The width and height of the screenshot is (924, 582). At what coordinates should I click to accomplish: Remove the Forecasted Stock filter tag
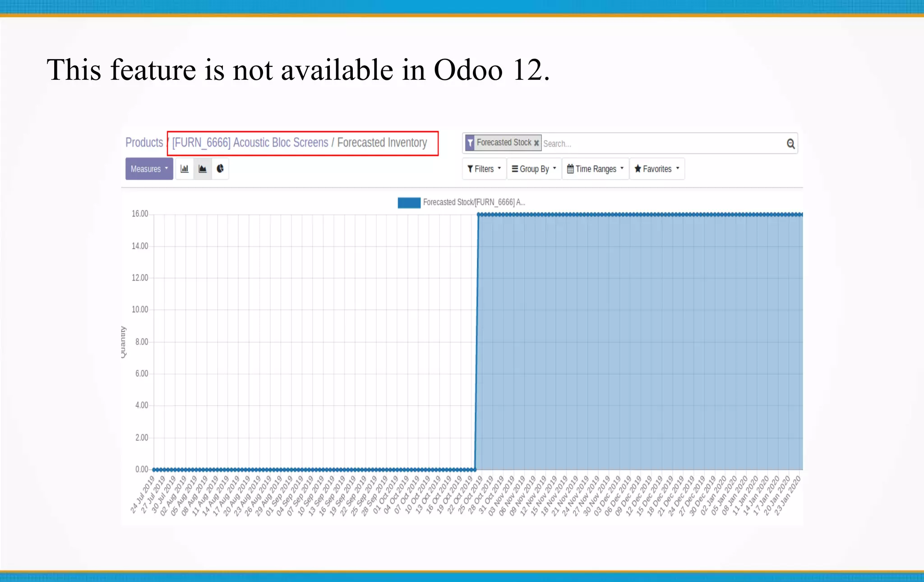click(536, 143)
